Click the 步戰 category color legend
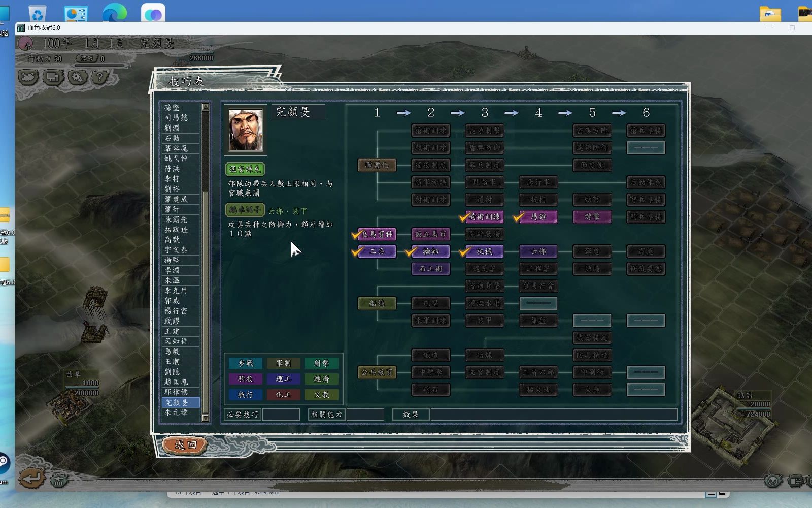 coord(246,363)
